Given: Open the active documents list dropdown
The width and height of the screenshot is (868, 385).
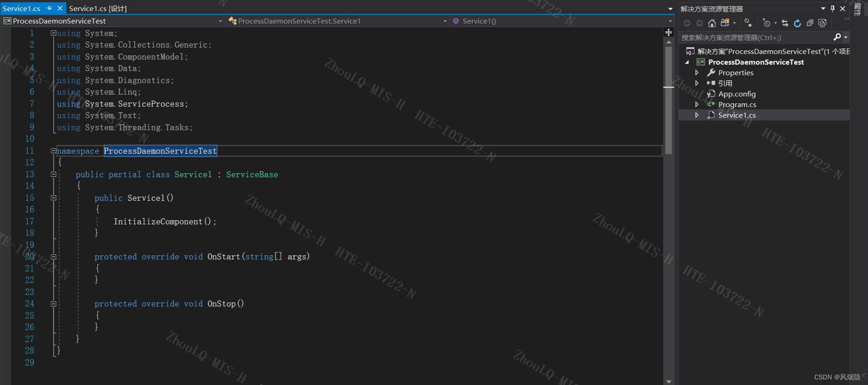Looking at the screenshot, I should 670,9.
